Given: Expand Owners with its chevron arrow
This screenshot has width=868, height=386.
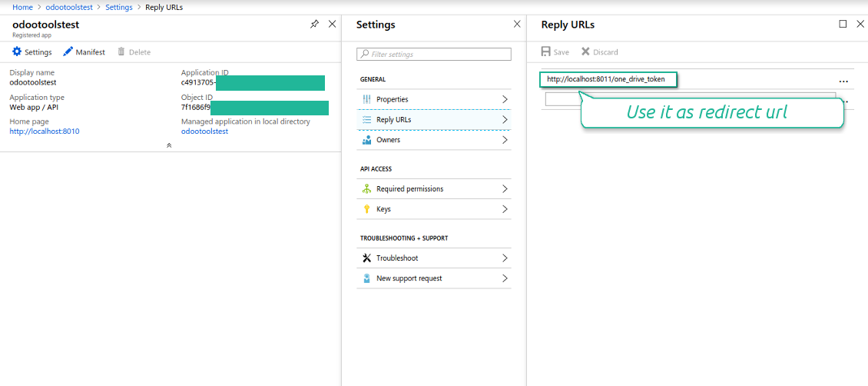Looking at the screenshot, I should [505, 140].
